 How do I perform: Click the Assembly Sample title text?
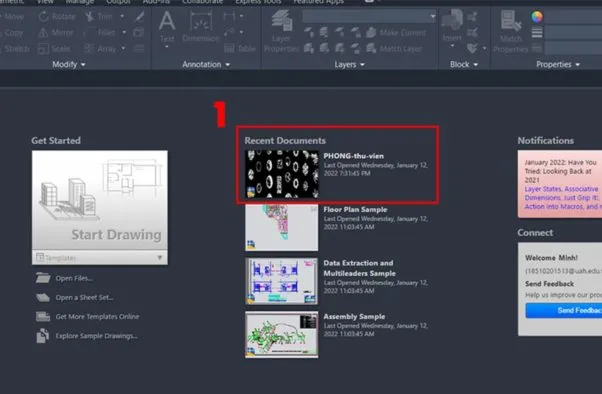pyautogui.click(x=354, y=316)
